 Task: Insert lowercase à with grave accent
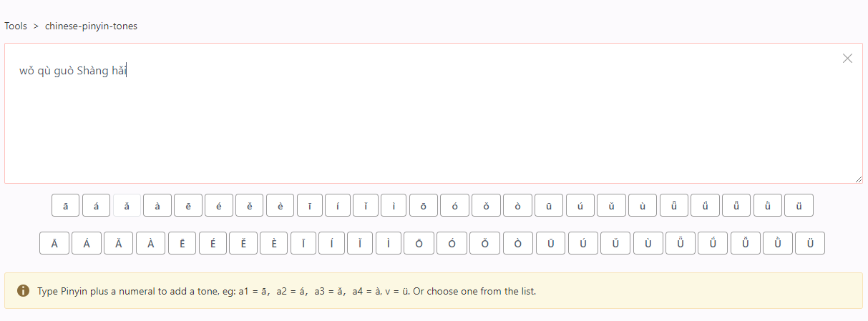[157, 206]
